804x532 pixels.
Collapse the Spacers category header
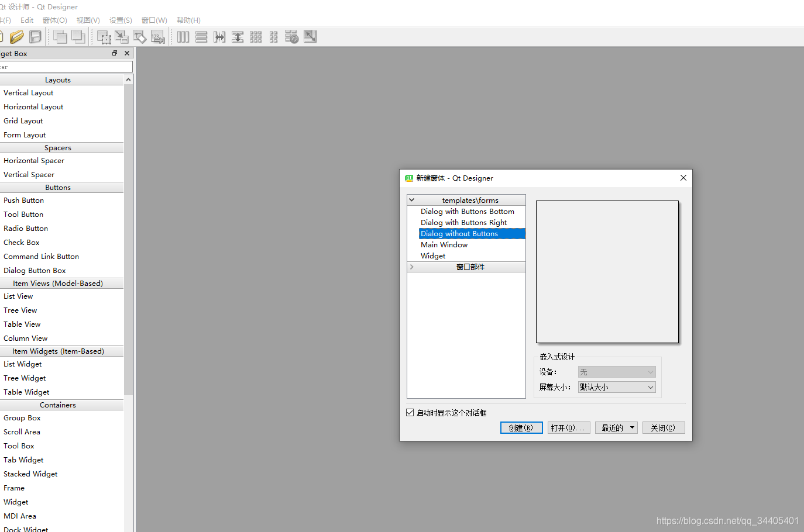61,148
